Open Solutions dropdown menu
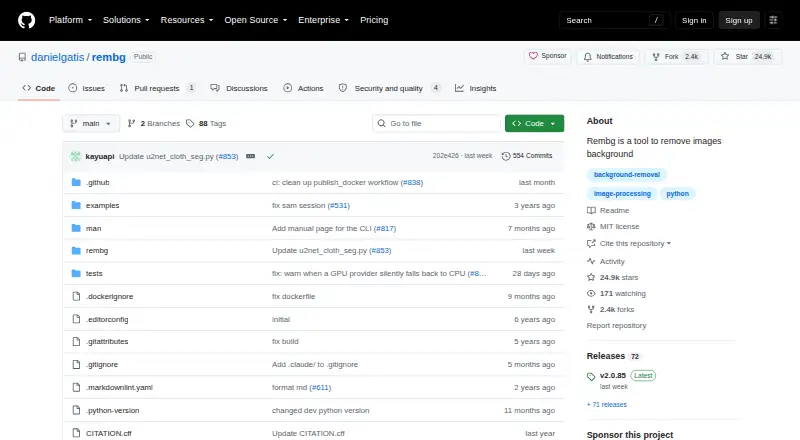 [126, 20]
